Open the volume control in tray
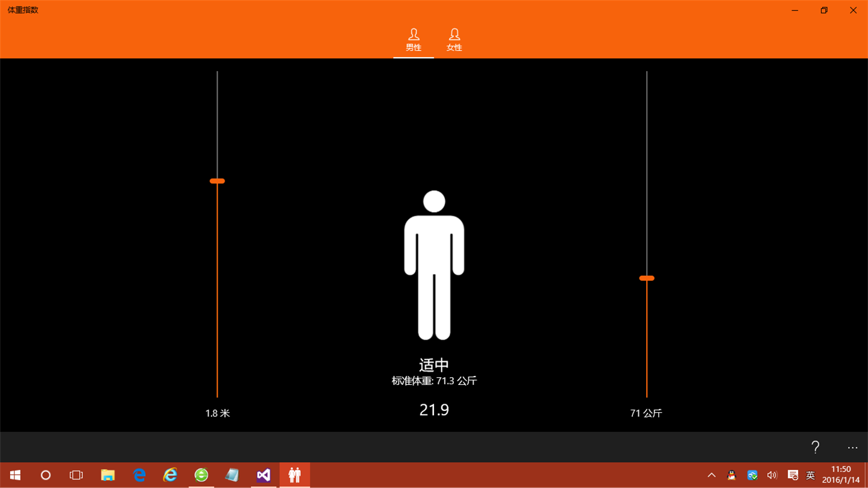Screen dimensions: 868x488 click(x=772, y=475)
